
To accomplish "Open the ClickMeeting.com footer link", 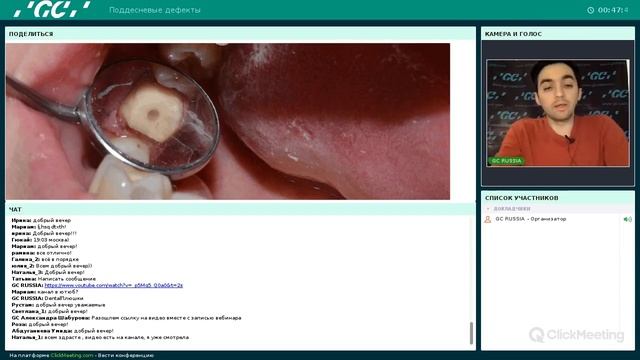I will [x=72, y=356].
